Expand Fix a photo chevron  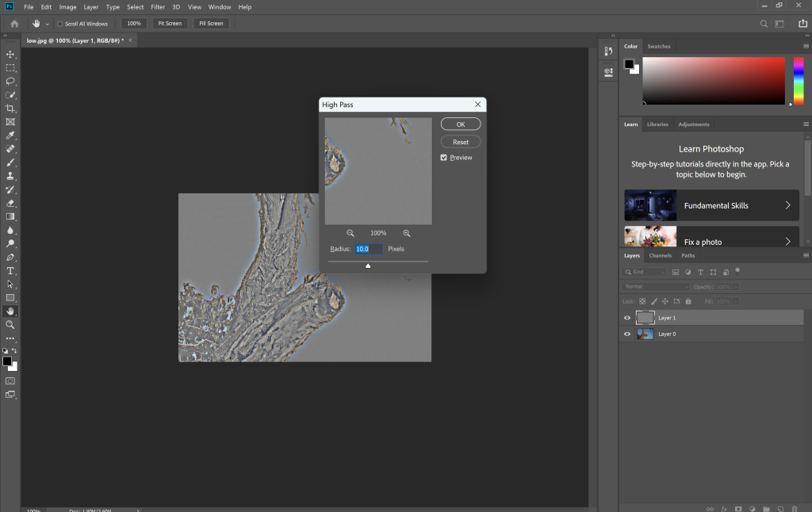[787, 241]
